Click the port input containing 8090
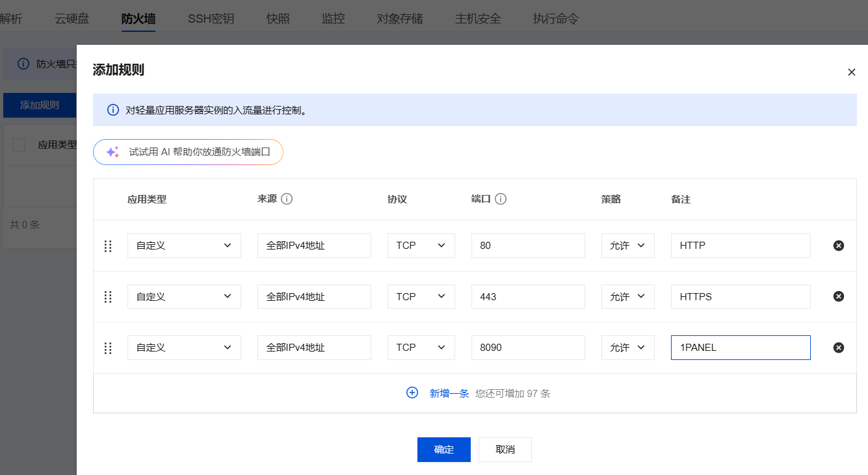The image size is (868, 475). (528, 347)
